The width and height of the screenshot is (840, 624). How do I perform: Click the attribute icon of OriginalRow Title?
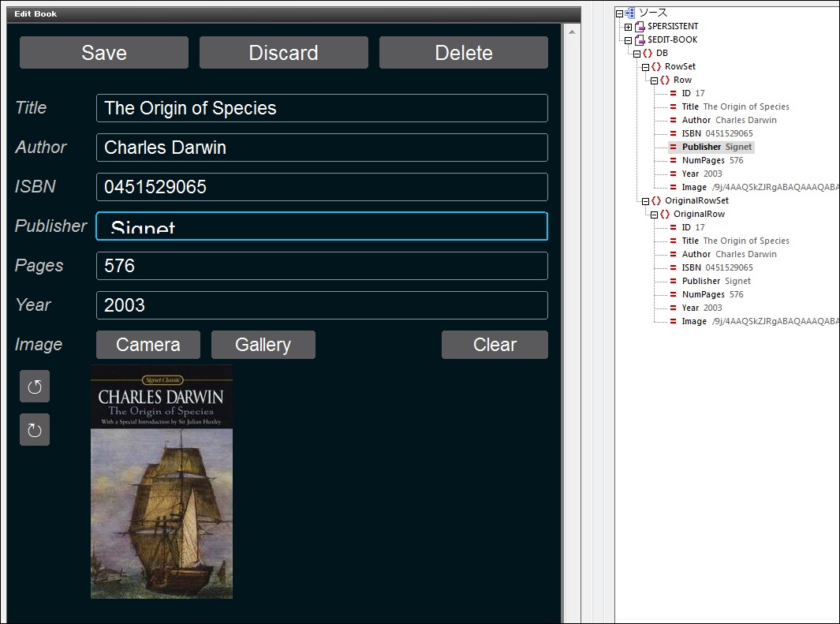(674, 241)
